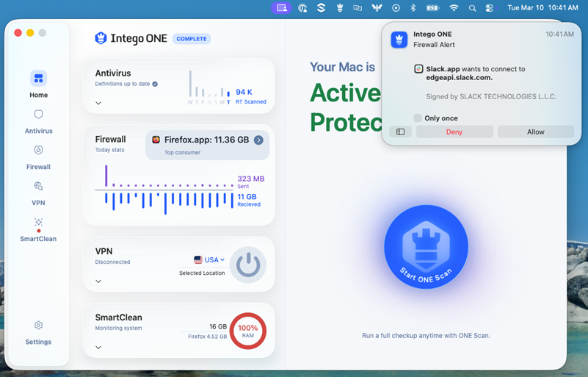Click Signed by SLACK TECHNOLOGIES text
This screenshot has height=377, width=588.
tap(491, 96)
